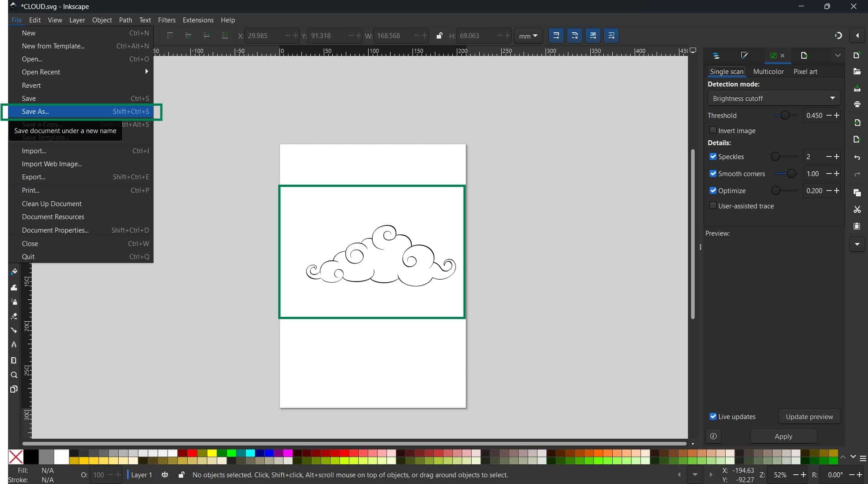The image size is (868, 484).
Task: Toggle Live updates checkbox
Action: 713,416
